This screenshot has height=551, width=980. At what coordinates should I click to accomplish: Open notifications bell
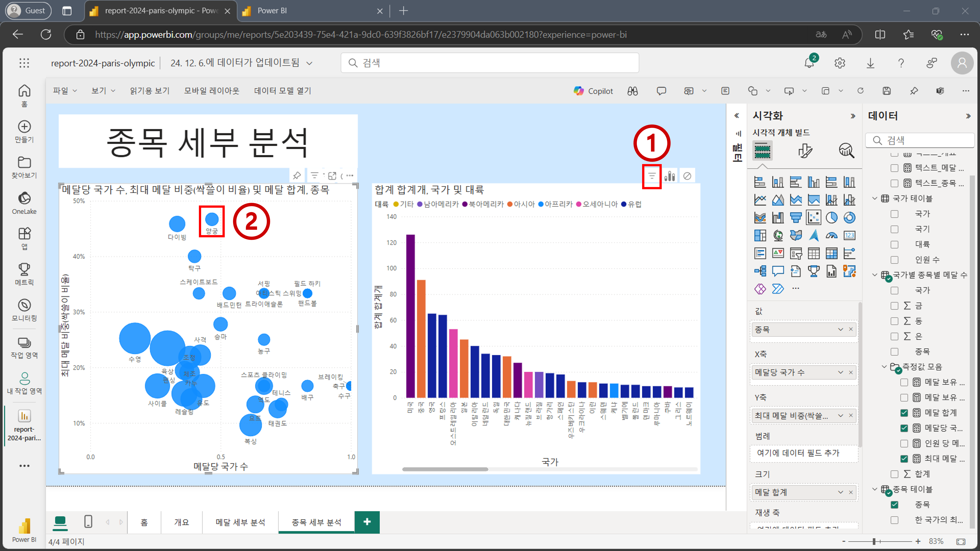[809, 63]
